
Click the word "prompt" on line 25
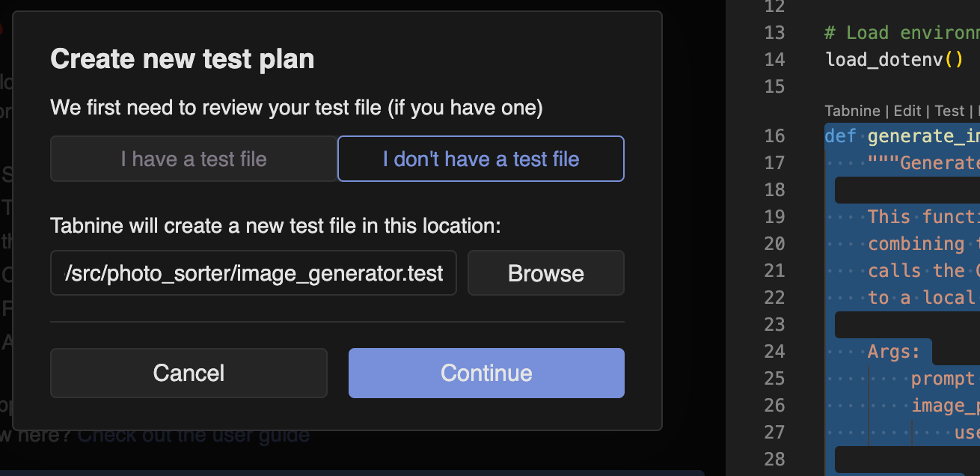click(x=943, y=378)
